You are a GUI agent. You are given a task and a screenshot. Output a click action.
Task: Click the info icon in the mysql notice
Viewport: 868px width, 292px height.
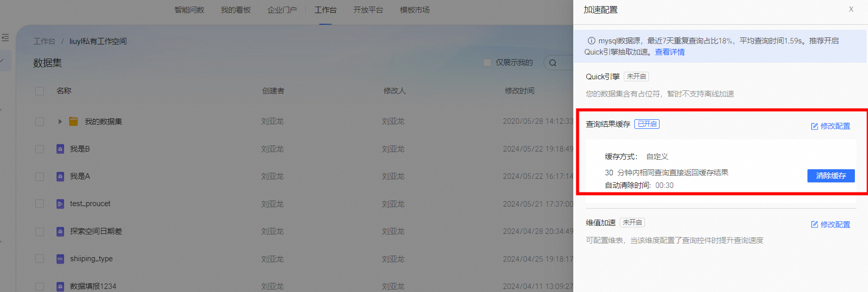591,41
